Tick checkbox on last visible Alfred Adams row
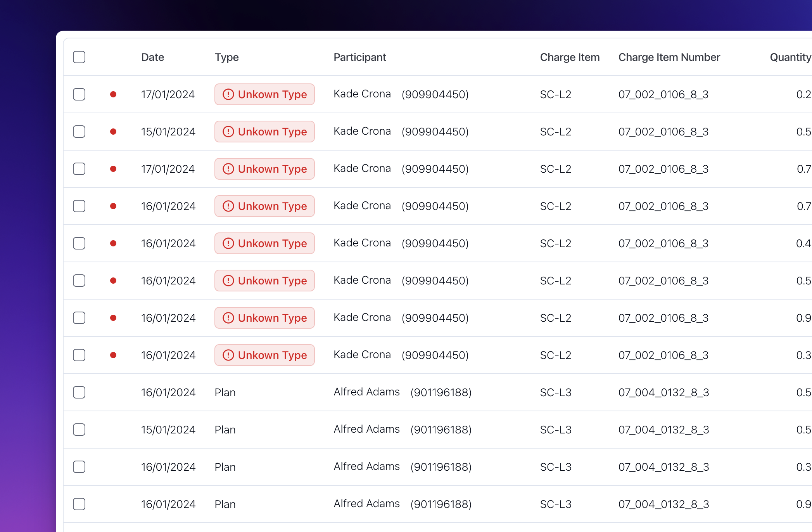This screenshot has height=532, width=812. pyautogui.click(x=79, y=504)
